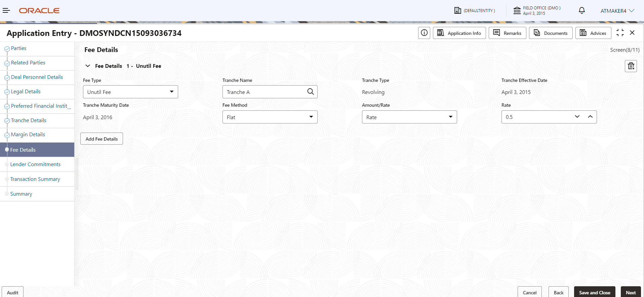Click the Parties completed check icon
This screenshot has width=644, height=297.
pyautogui.click(x=7, y=49)
